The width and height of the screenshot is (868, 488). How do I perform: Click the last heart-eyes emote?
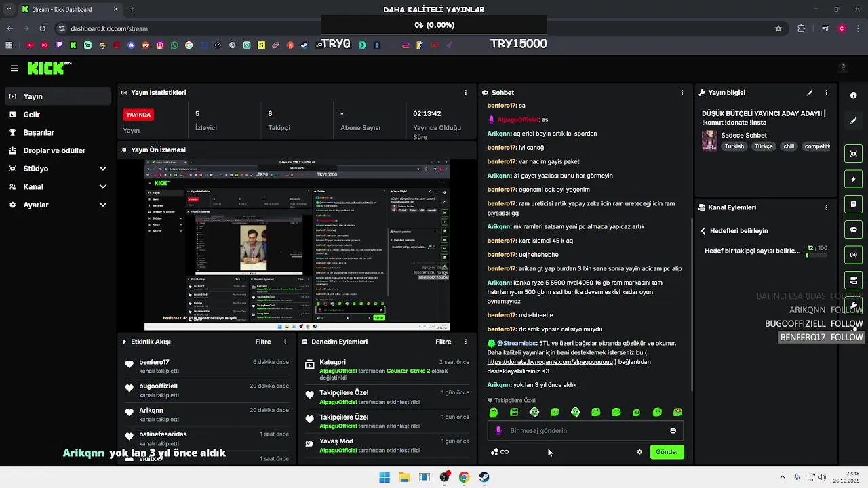point(677,412)
